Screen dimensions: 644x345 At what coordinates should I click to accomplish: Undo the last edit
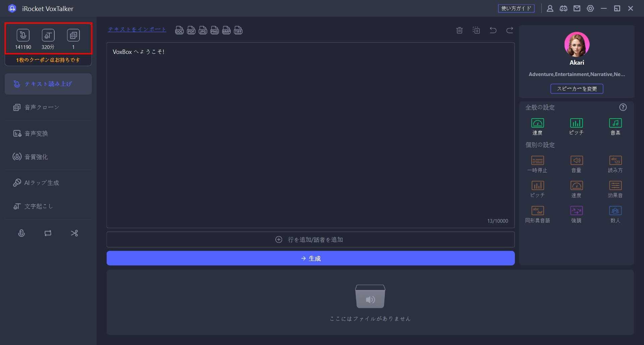[x=493, y=30]
